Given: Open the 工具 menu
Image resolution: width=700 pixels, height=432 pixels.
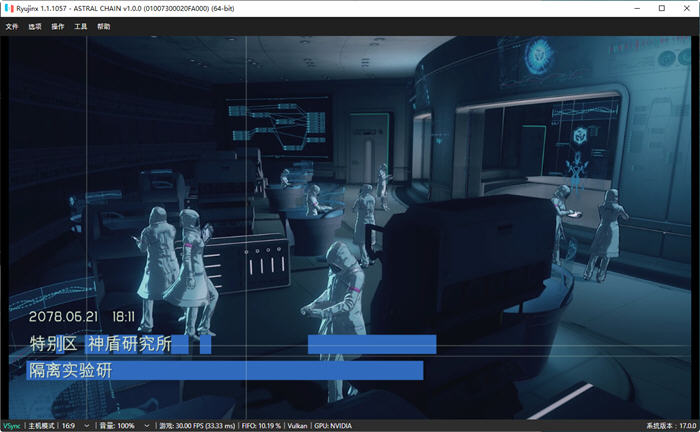Looking at the screenshot, I should click(81, 27).
